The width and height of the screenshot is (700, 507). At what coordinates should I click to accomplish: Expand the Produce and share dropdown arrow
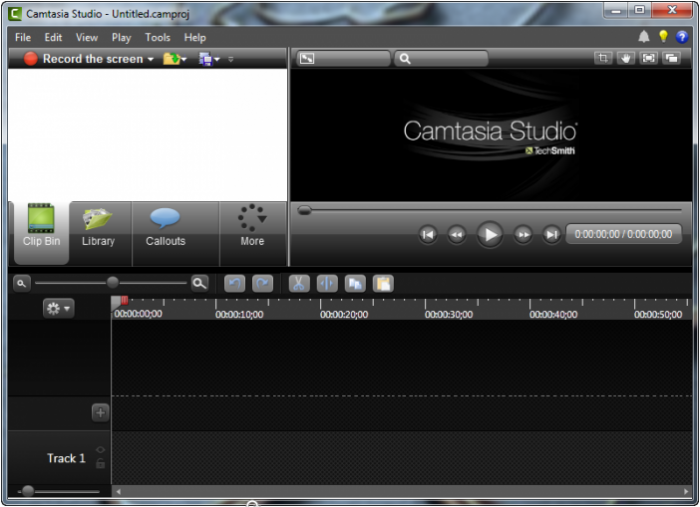[x=217, y=59]
